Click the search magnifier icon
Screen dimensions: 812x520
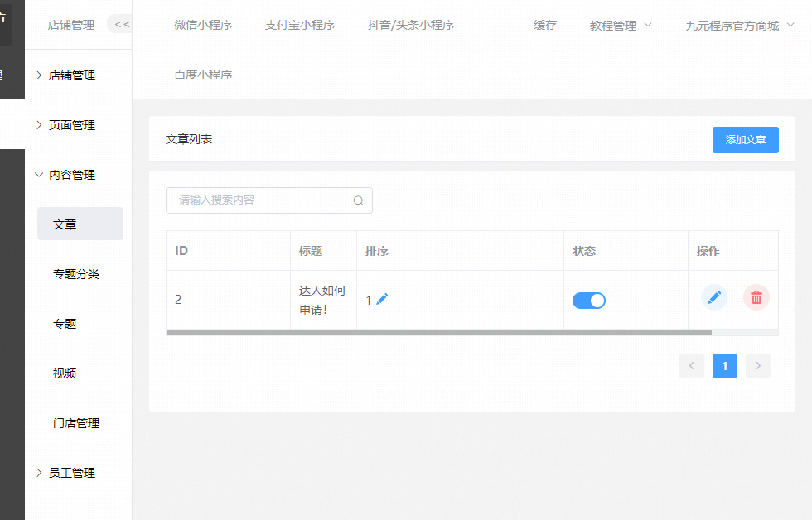[358, 200]
